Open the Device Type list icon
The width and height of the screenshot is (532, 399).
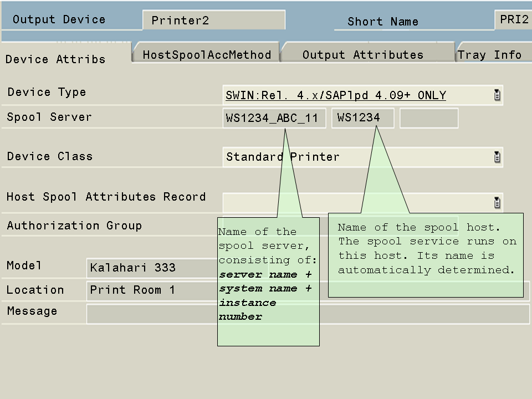(497, 95)
